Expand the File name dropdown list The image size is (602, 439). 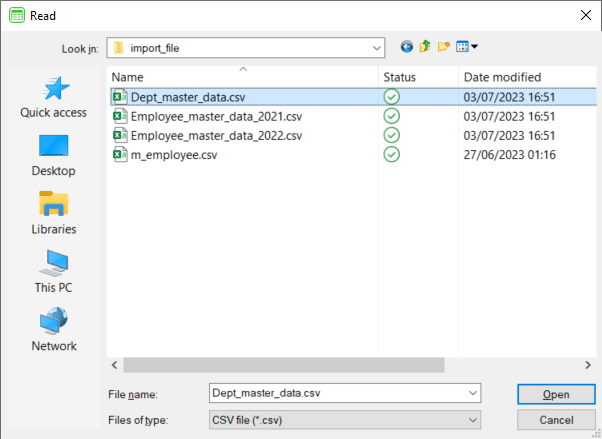click(x=472, y=394)
